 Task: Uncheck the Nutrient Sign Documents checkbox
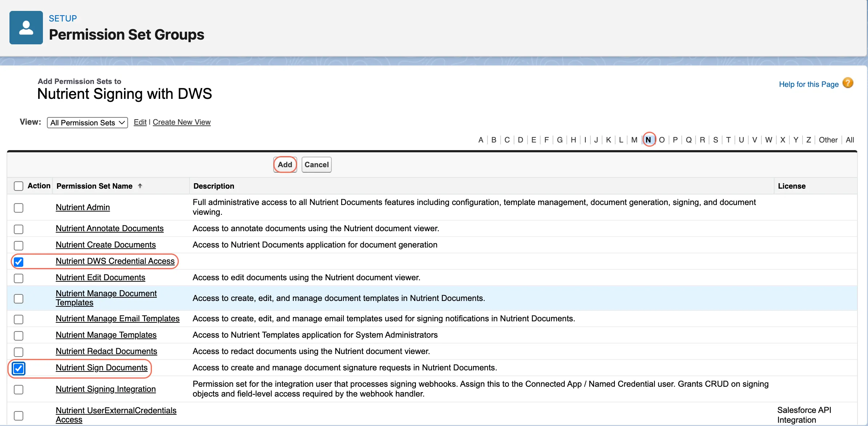pyautogui.click(x=19, y=368)
